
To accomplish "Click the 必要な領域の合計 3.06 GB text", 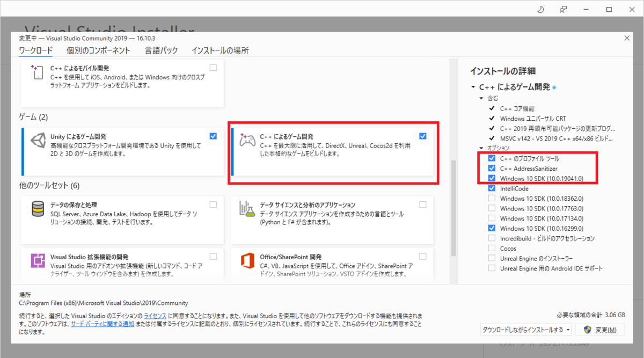I will (591, 316).
